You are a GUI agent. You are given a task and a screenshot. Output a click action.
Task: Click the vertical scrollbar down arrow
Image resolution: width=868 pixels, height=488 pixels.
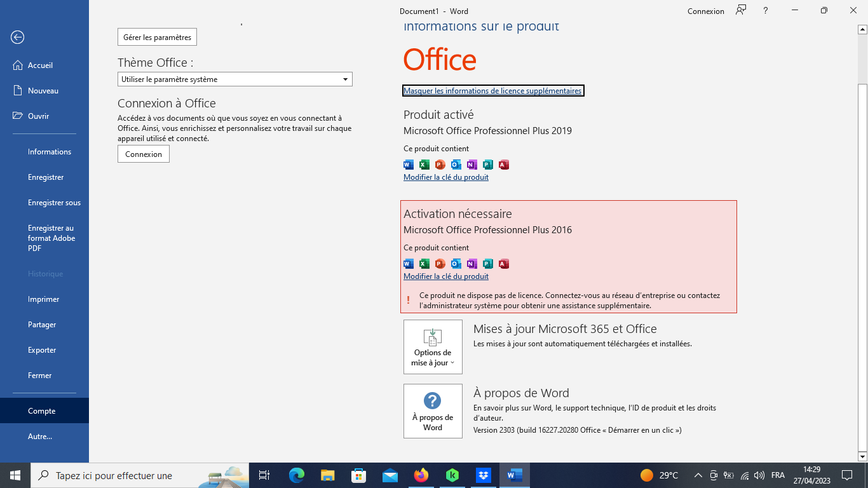click(x=862, y=456)
